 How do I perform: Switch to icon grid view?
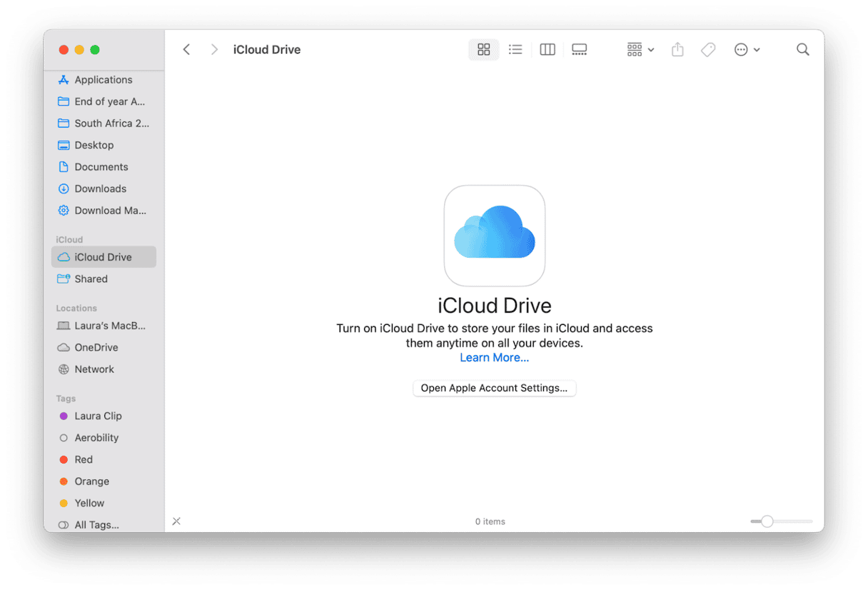tap(483, 49)
